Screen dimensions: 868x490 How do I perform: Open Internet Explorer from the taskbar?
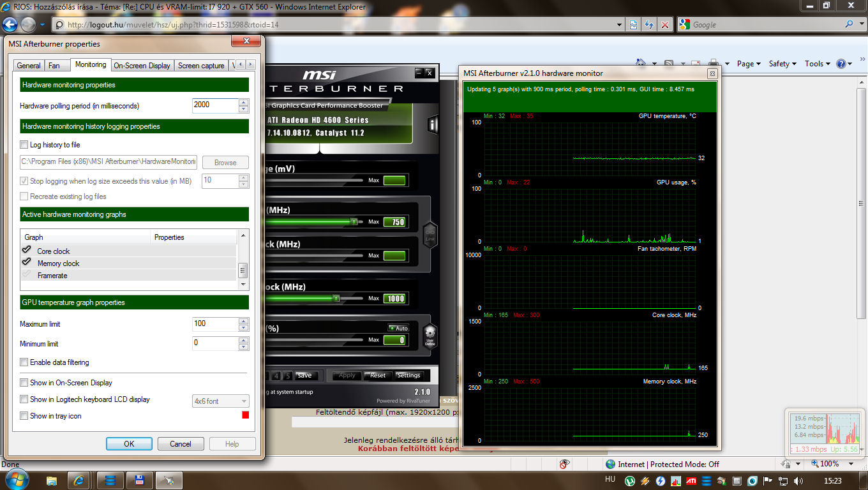pyautogui.click(x=79, y=480)
